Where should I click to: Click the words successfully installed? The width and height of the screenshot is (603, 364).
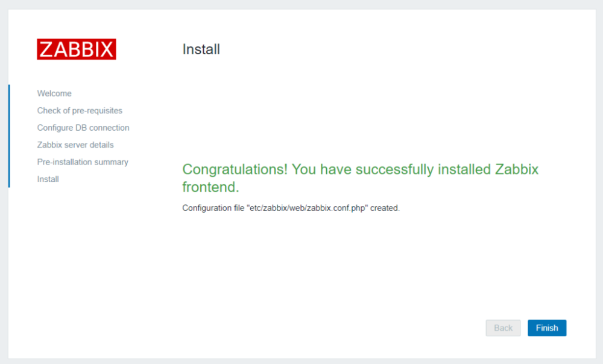point(423,169)
